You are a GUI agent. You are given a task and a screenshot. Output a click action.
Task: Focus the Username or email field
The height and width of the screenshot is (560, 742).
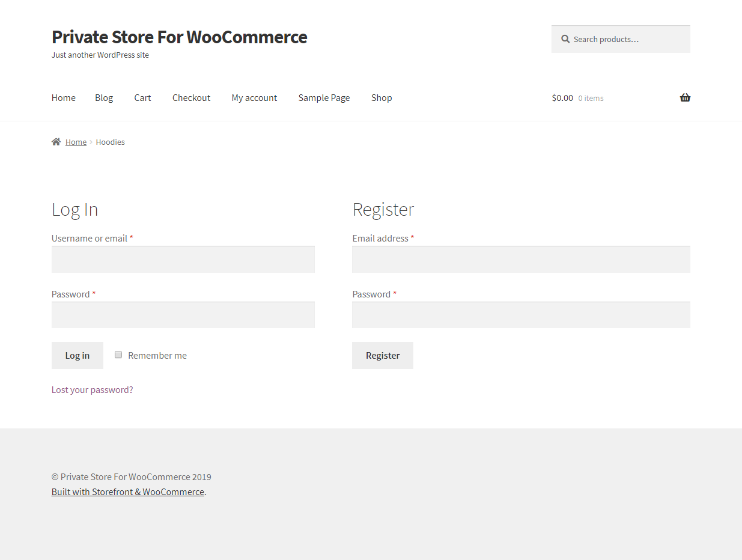tap(183, 260)
